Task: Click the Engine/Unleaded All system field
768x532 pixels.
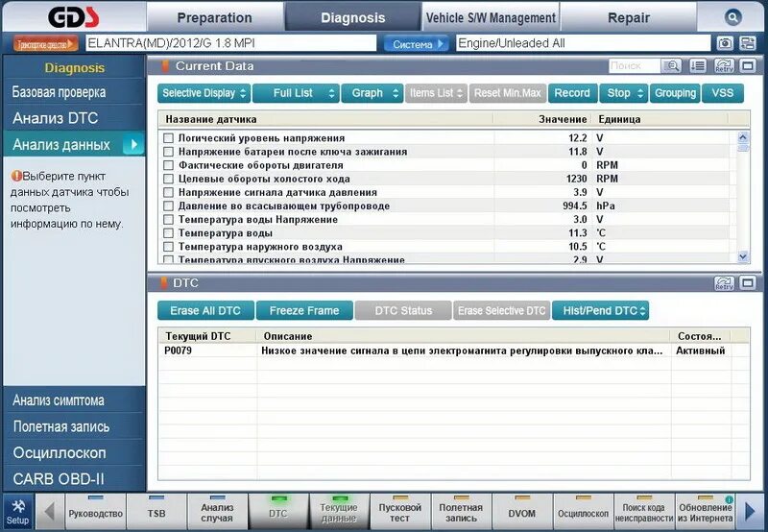Action: [583, 43]
